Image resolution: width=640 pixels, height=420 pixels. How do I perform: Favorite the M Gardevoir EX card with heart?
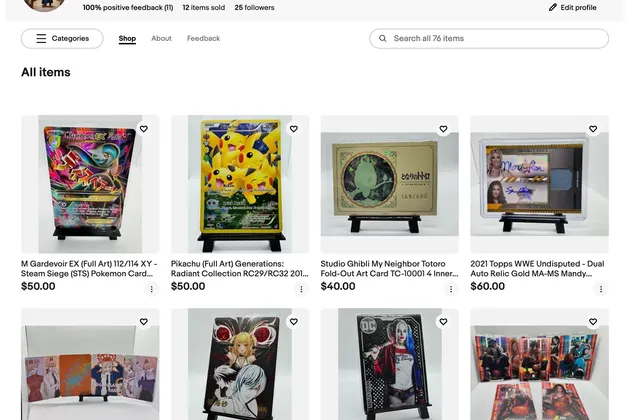[144, 129]
